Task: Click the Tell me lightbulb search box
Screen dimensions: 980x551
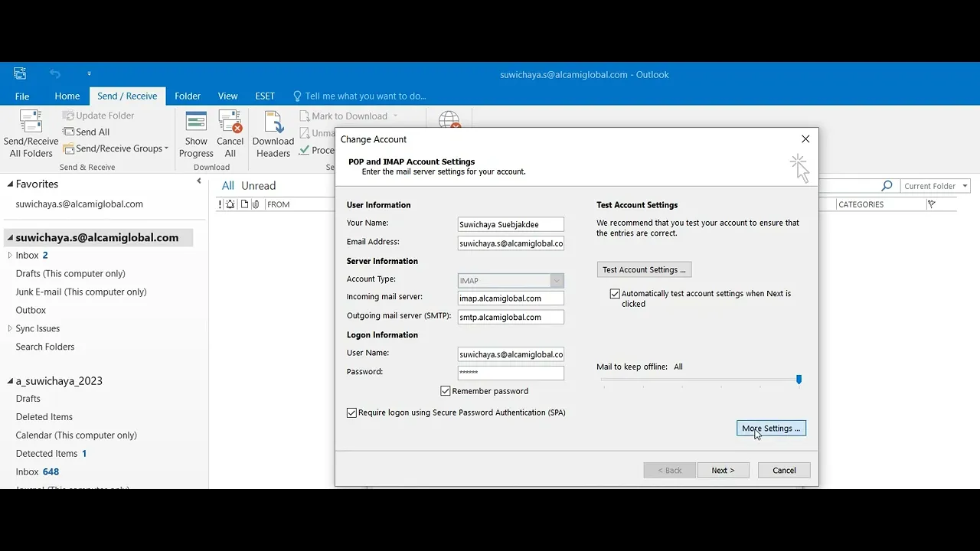Action: [x=359, y=96]
